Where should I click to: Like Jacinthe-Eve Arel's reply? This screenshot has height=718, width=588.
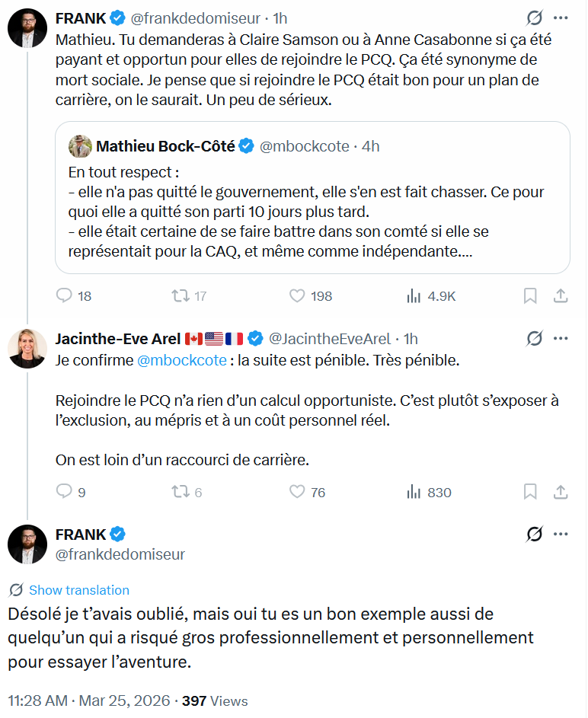click(x=297, y=492)
